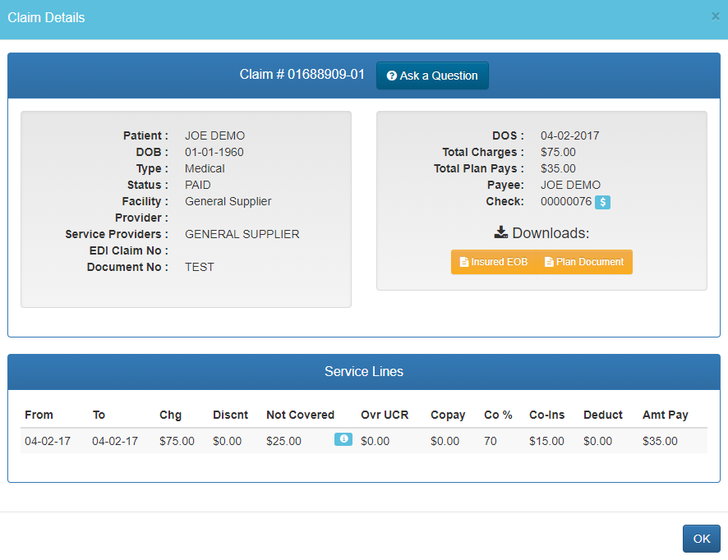Click the Co-Ins column header
This screenshot has width=728, height=560.
click(x=547, y=415)
